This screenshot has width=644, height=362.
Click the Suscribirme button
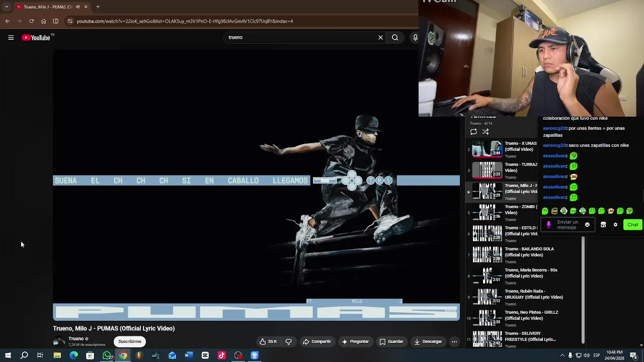(130, 341)
